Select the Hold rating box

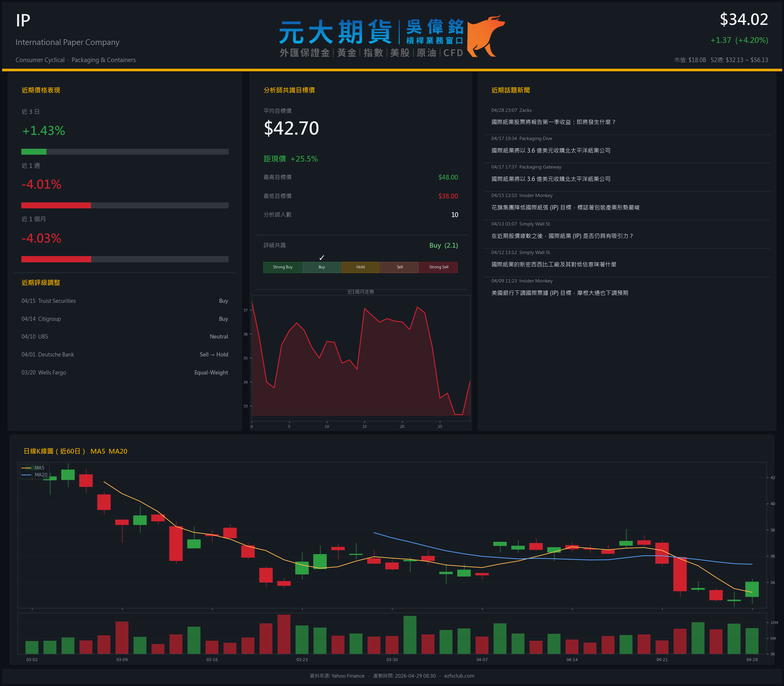click(360, 267)
